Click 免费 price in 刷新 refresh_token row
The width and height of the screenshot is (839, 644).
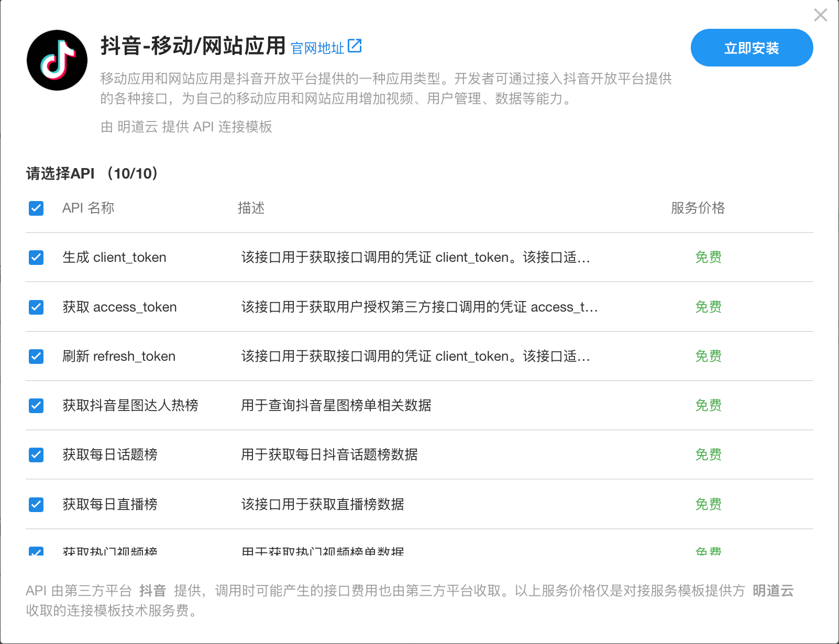click(709, 357)
